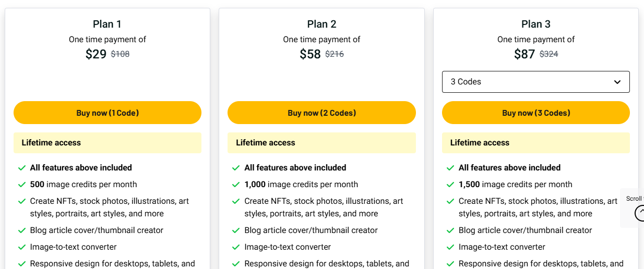This screenshot has height=269, width=644.
Task: Click Buy now (2 Codes) button
Action: tap(321, 113)
